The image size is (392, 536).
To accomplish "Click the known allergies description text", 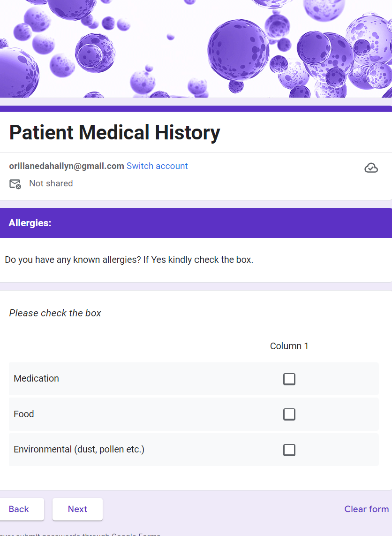I will click(x=129, y=260).
